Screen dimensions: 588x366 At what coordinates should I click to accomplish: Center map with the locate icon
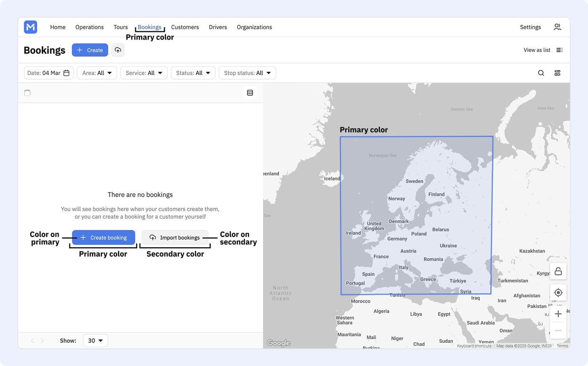558,293
